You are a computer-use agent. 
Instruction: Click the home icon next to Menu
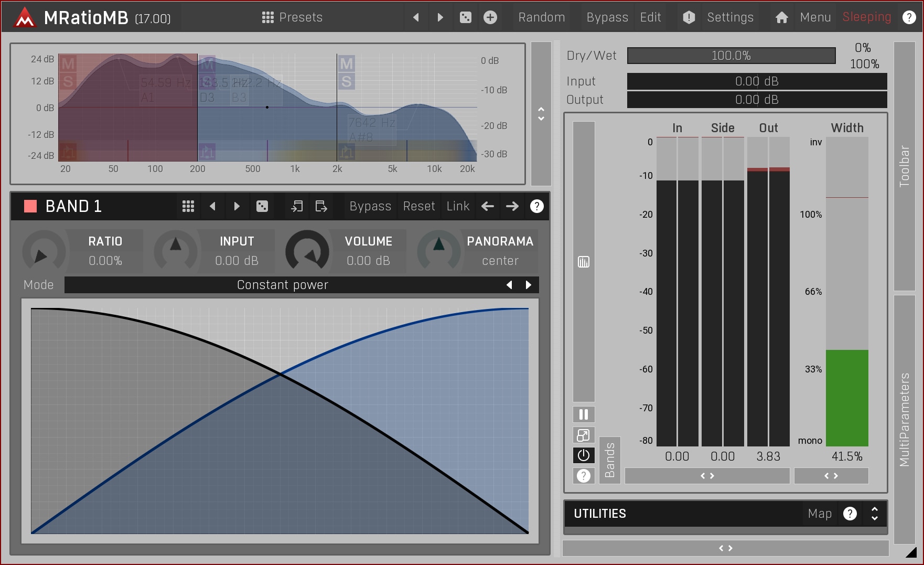coord(781,17)
